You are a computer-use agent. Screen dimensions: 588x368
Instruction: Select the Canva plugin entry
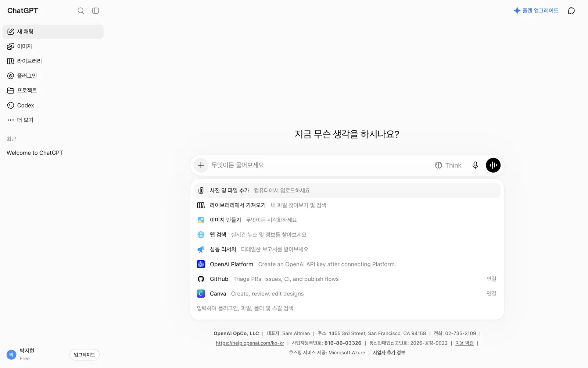(x=347, y=294)
